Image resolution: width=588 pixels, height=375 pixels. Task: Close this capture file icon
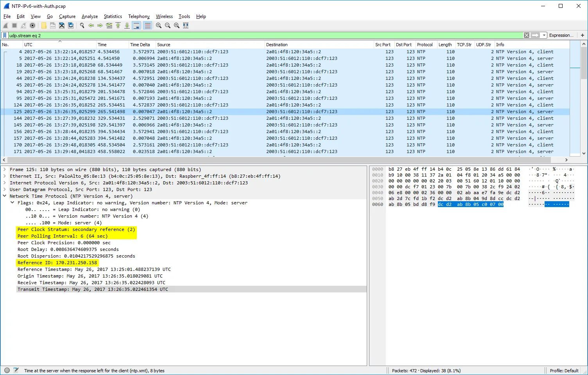point(62,25)
